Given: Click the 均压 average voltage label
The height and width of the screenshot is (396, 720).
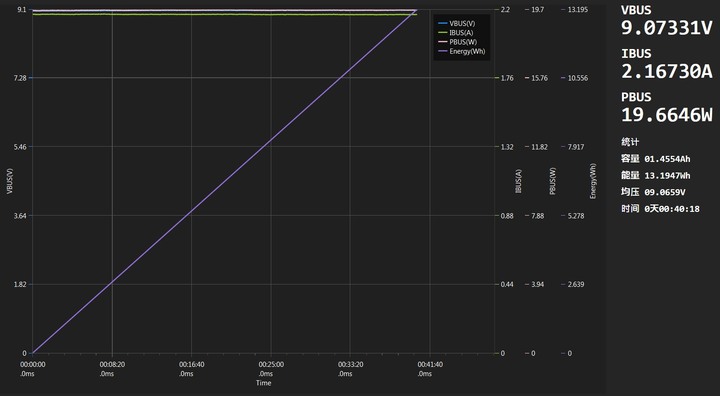Looking at the screenshot, I should pos(630,192).
